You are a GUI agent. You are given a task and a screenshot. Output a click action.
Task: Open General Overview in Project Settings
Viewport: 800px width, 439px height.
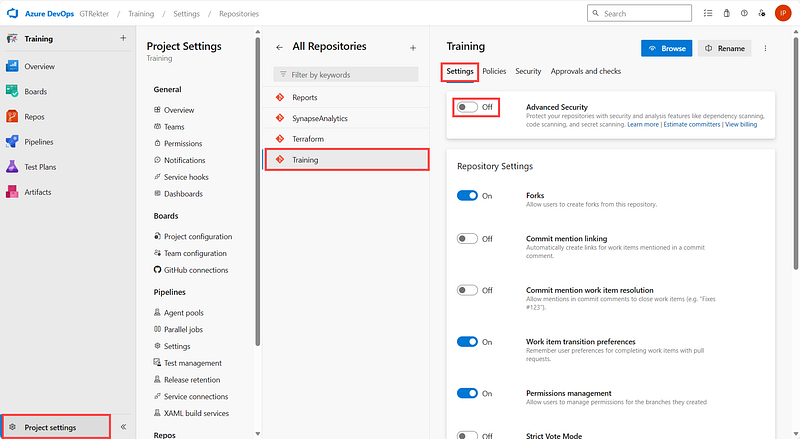[x=174, y=110]
